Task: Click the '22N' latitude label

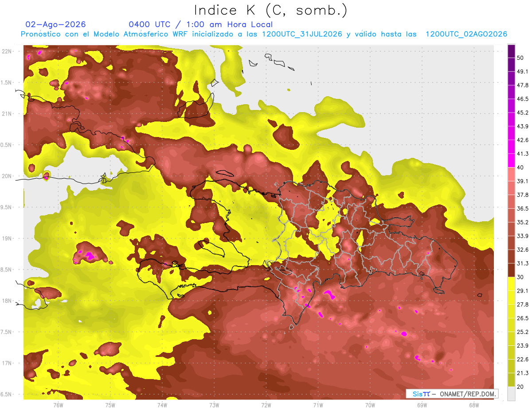Action: (x=8, y=51)
